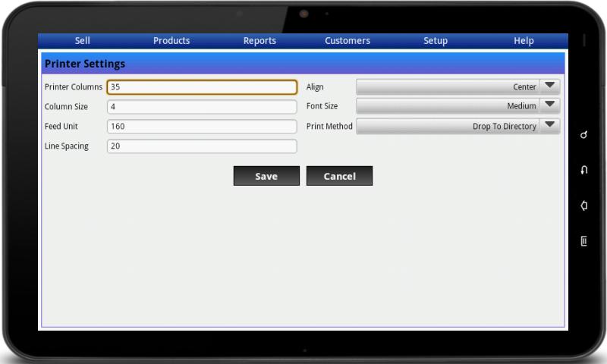The height and width of the screenshot is (364, 607).
Task: Expand the Align dropdown arrow
Action: click(549, 86)
